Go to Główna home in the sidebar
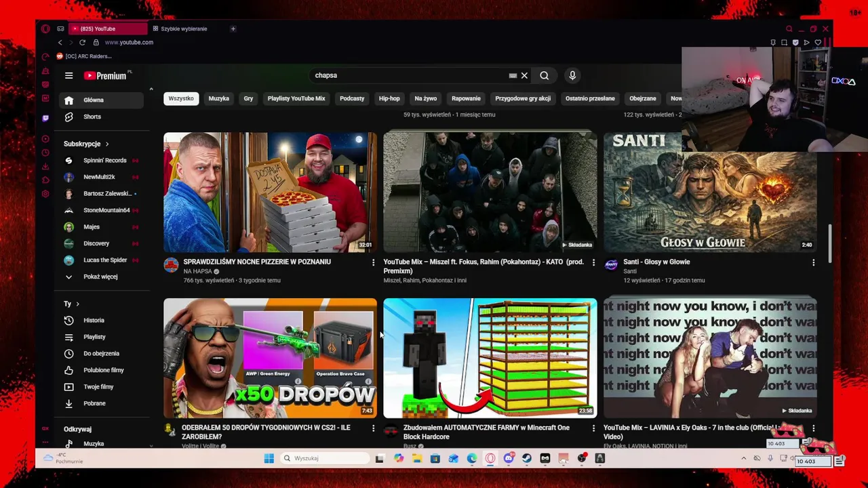The height and width of the screenshot is (488, 868). coord(100,100)
